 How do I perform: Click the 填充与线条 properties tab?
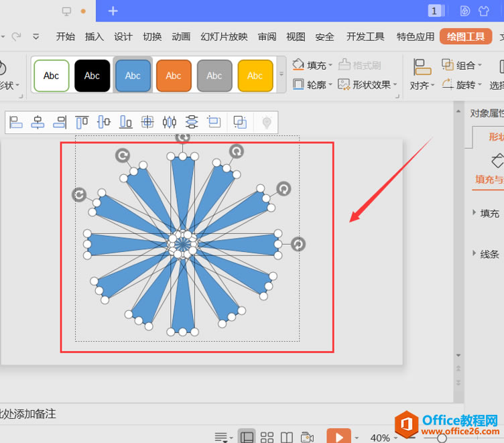click(489, 179)
